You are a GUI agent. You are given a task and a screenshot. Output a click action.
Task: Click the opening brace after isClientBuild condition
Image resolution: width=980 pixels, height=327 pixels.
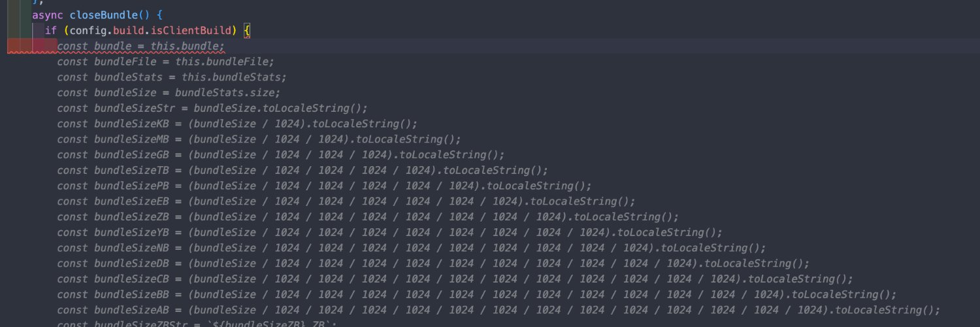[247, 31]
